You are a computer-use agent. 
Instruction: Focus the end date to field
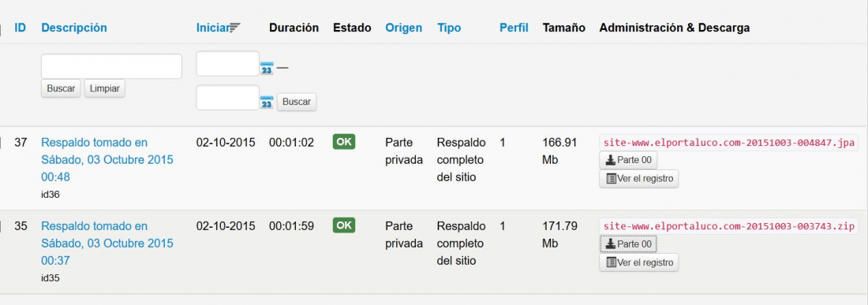point(227,97)
